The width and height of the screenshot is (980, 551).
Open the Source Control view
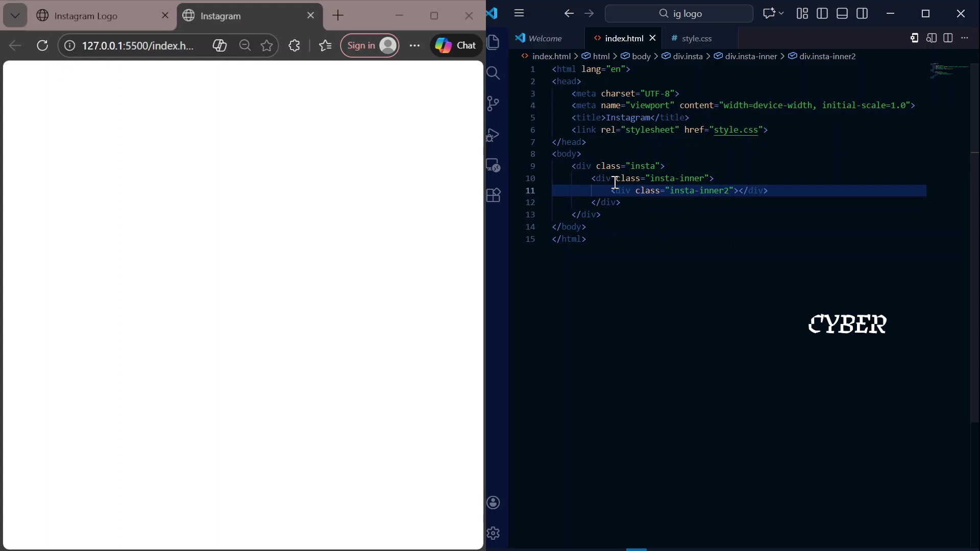[x=494, y=104]
